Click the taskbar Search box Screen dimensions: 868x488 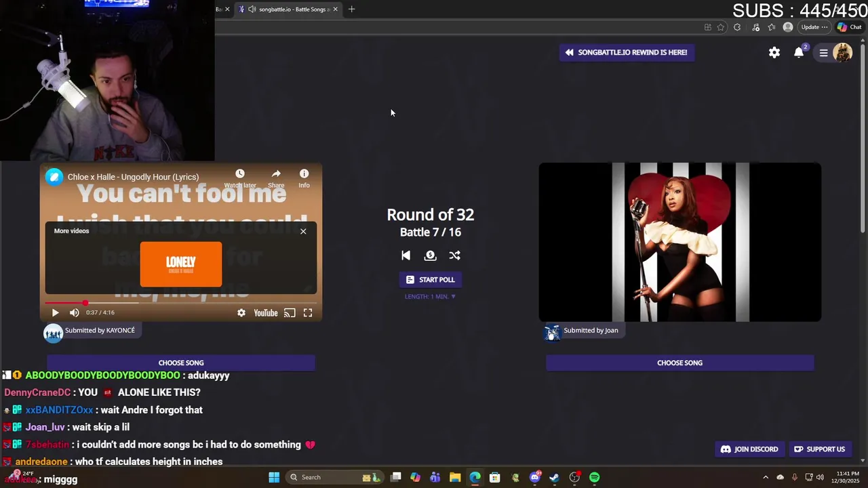coord(334,477)
